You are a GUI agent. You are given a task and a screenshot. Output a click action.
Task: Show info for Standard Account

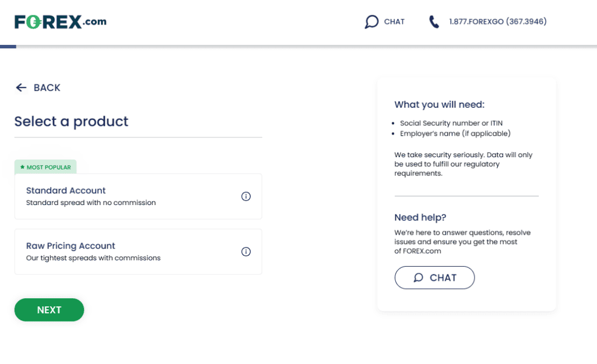246,196
